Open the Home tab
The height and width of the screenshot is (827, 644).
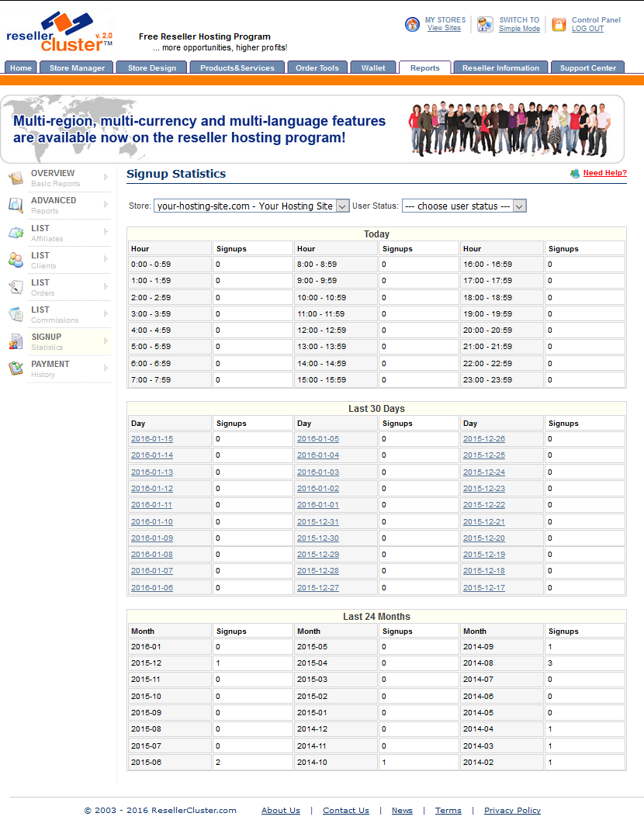21,67
